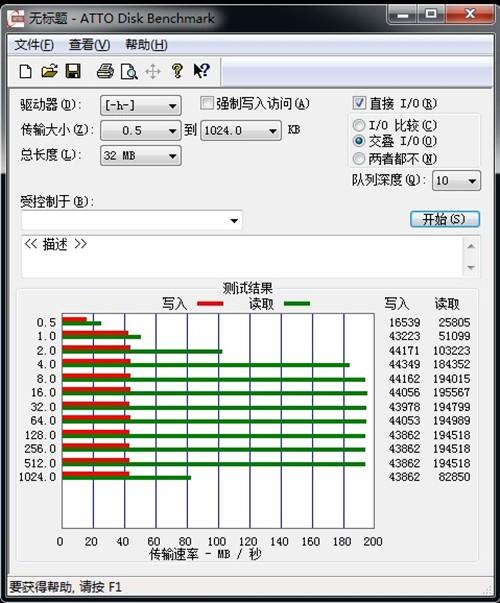
Task: Click description box scroll up arrow
Action: [x=471, y=246]
